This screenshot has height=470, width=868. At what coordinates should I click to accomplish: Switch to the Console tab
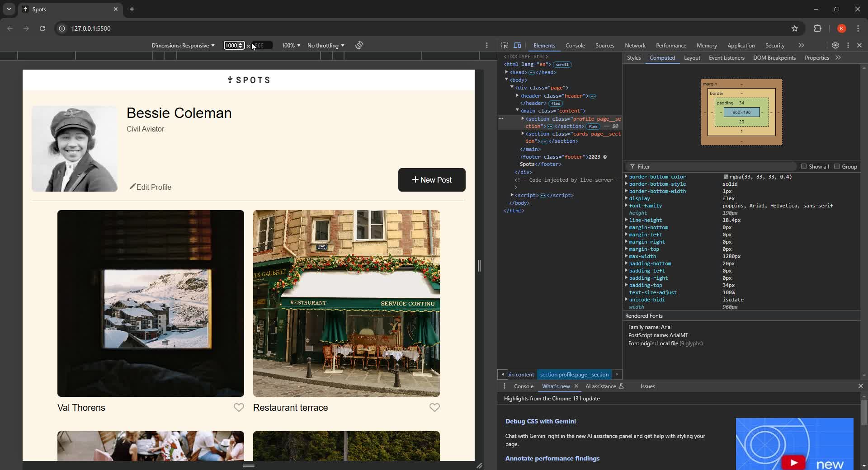[x=575, y=46]
